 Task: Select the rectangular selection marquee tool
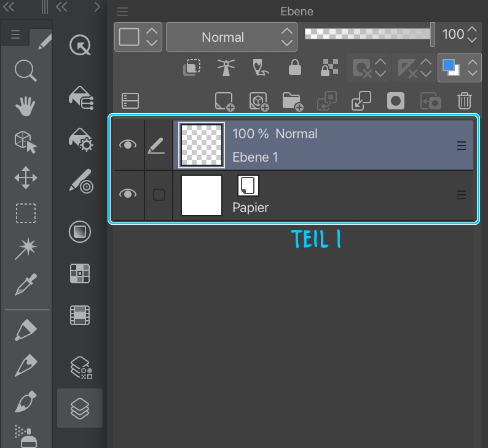(25, 213)
